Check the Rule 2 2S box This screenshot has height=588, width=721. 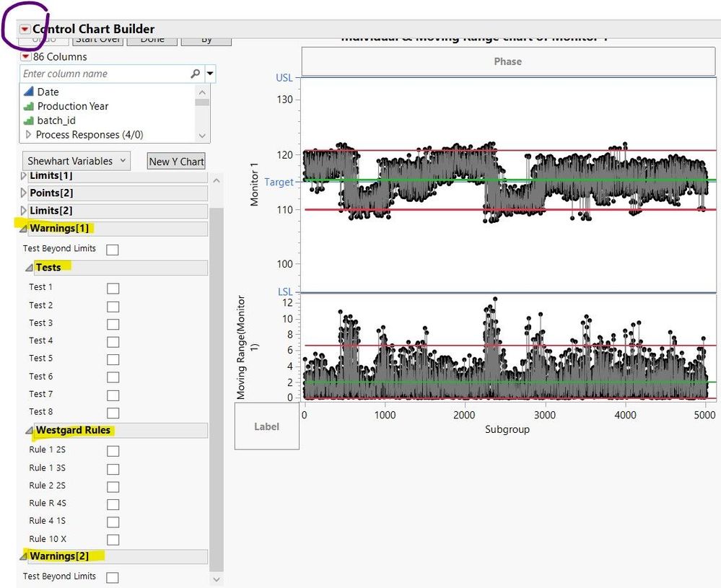coord(113,487)
